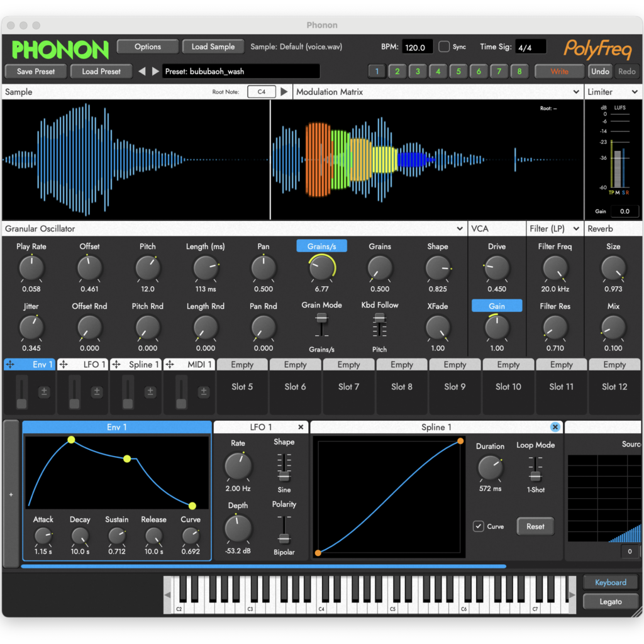The image size is (644, 644).
Task: Open the Empty Slot 12 source selector
Action: tap(614, 364)
